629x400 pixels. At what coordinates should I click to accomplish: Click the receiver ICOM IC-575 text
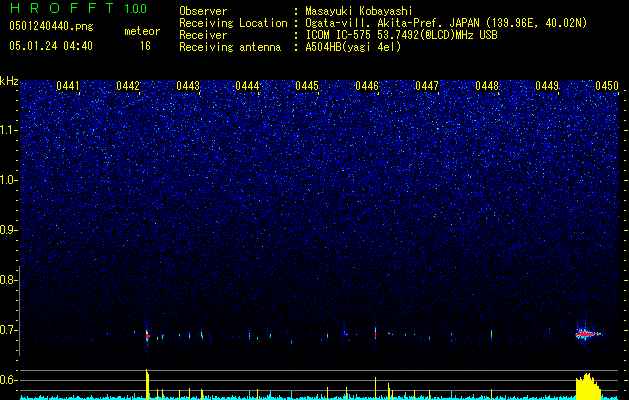(x=401, y=35)
